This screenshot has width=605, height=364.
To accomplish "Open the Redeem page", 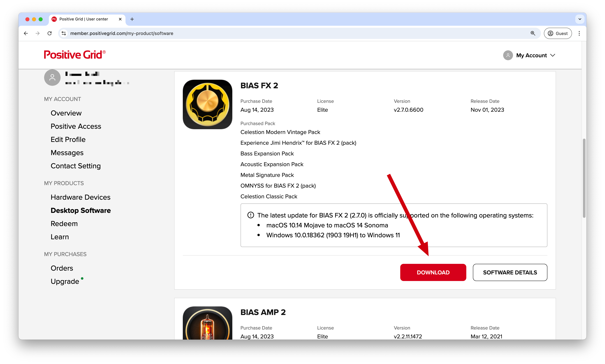I will click(64, 224).
